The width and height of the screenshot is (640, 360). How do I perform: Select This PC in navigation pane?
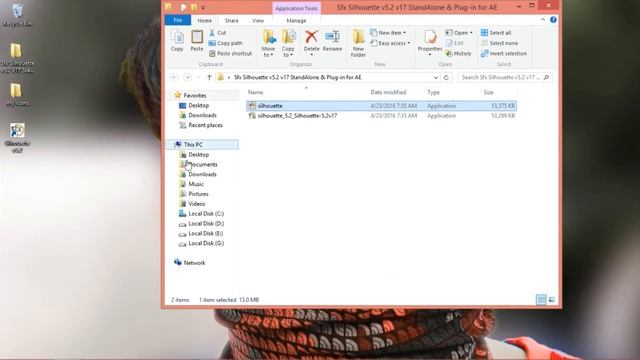[x=193, y=144]
